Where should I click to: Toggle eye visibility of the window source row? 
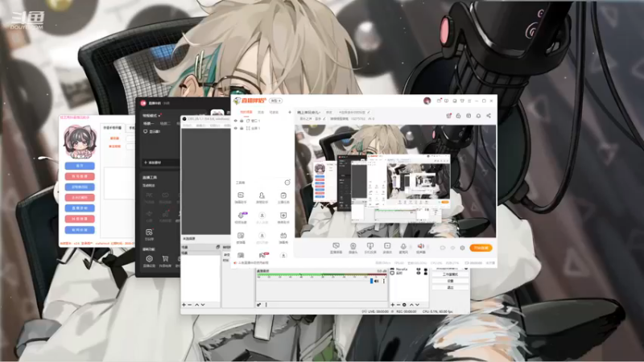tap(235, 121)
